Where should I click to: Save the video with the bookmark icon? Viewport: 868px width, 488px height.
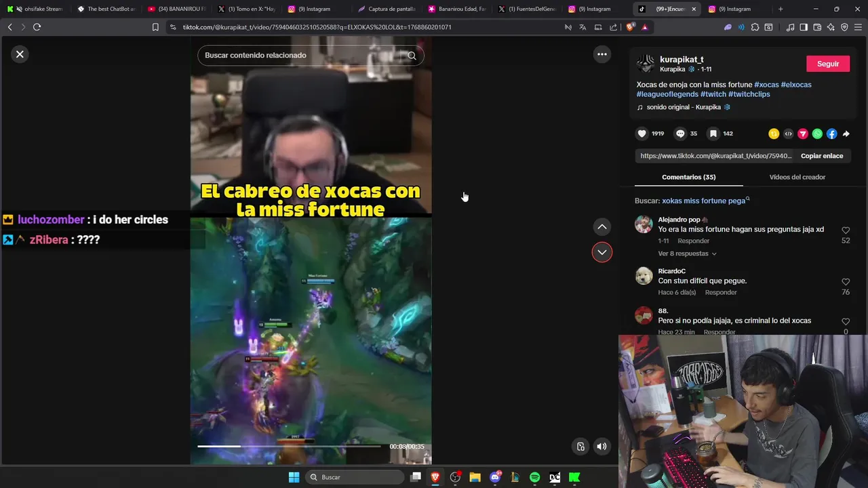click(713, 134)
